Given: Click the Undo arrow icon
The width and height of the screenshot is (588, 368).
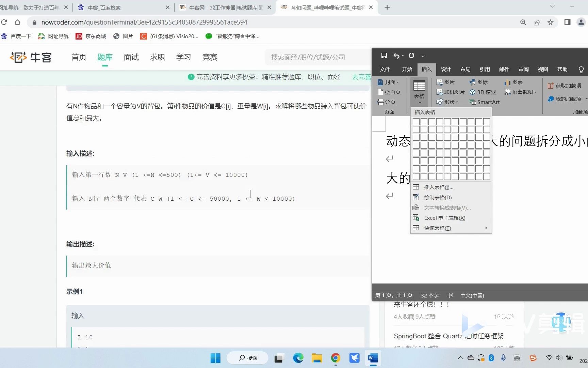Looking at the screenshot, I should 396,55.
